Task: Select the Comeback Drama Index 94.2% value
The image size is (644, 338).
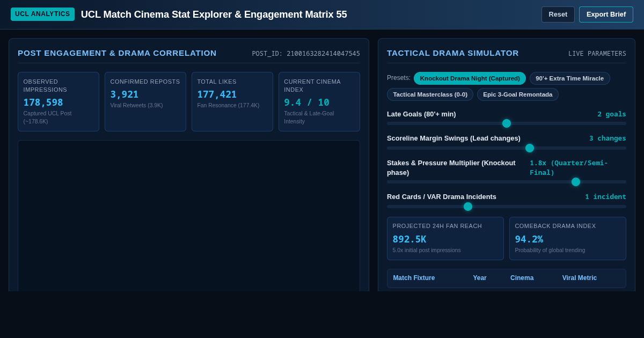Action: click(x=529, y=239)
